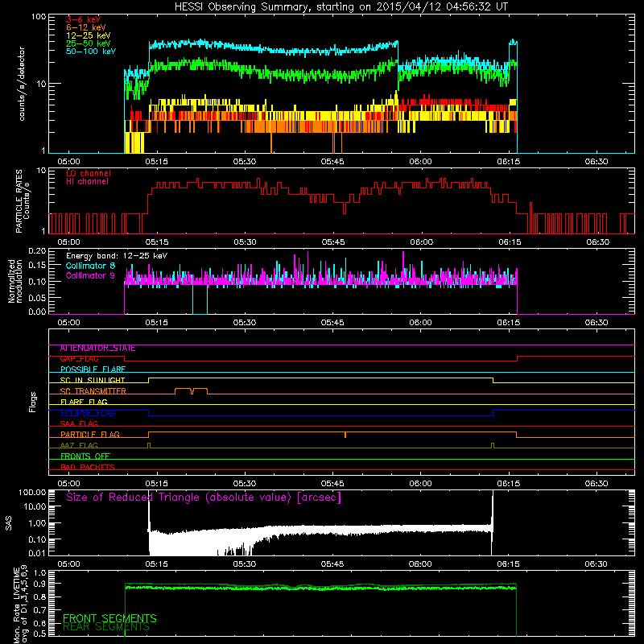The width and height of the screenshot is (644, 644).
Task: Select the 25-50 keV legend label
Action: pyautogui.click(x=89, y=43)
